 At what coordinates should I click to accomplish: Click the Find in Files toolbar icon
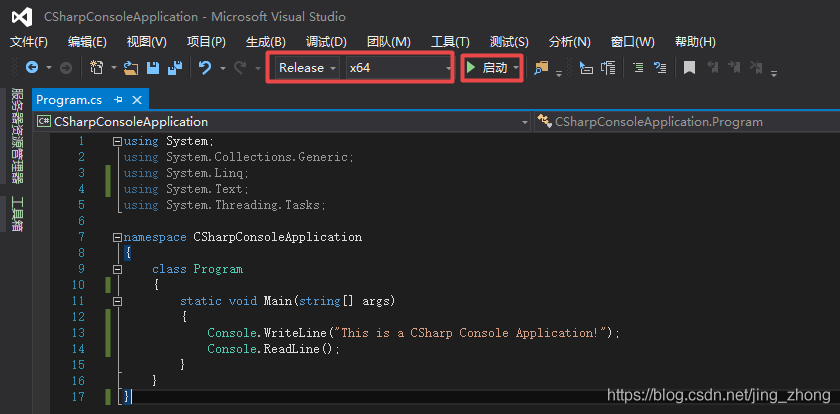[542, 68]
